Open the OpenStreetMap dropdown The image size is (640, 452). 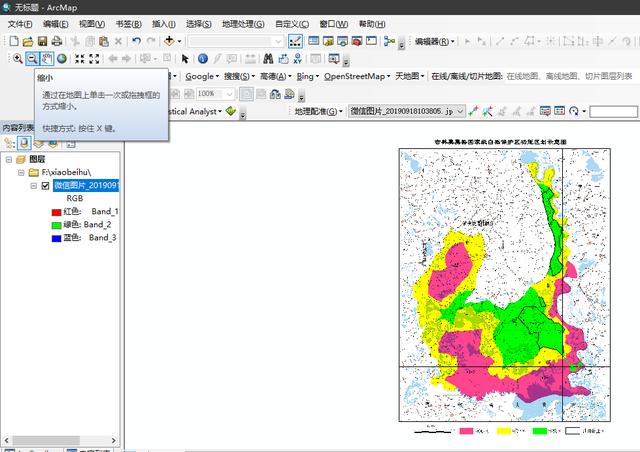(357, 76)
